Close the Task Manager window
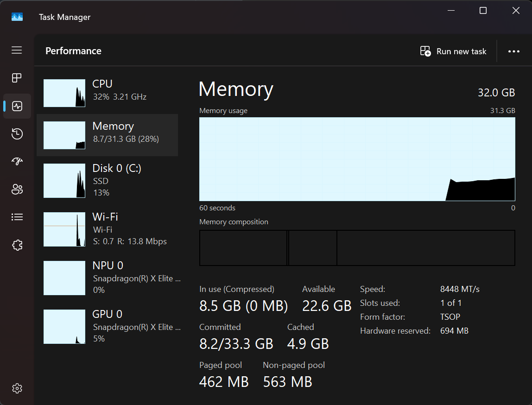The image size is (532, 405). pyautogui.click(x=516, y=11)
